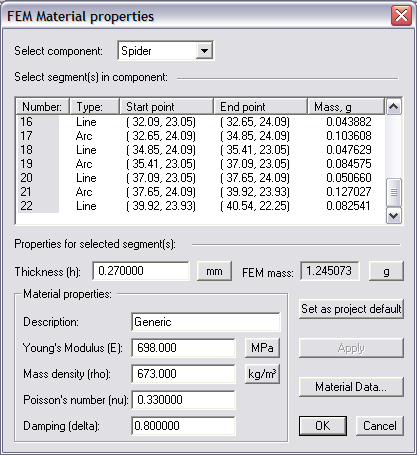The image size is (417, 455).
Task: Click Set as project default button
Action: coord(351,309)
